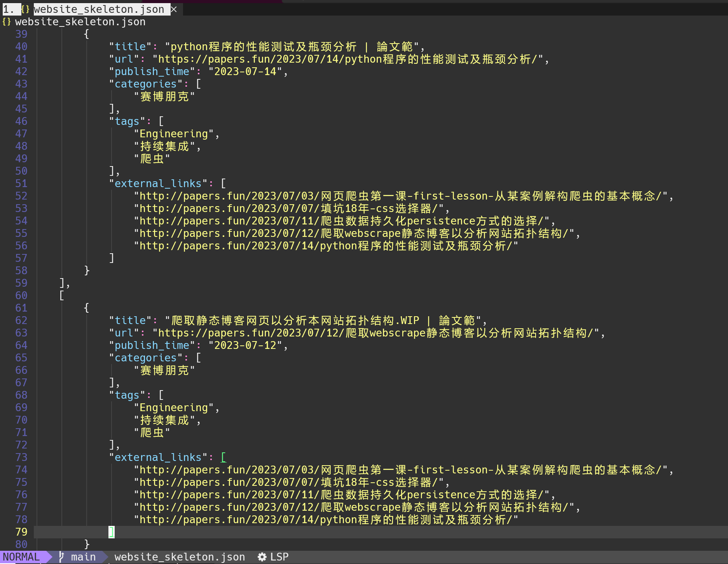Click the website_skeleton.json filename in statusline
The image size is (728, 564).
click(180, 557)
